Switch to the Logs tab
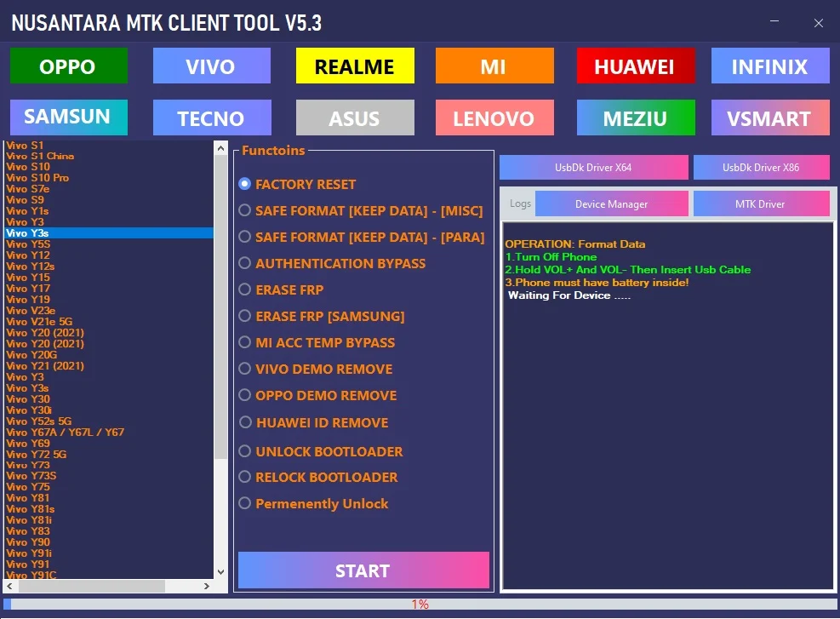The width and height of the screenshot is (840, 619). click(x=520, y=203)
